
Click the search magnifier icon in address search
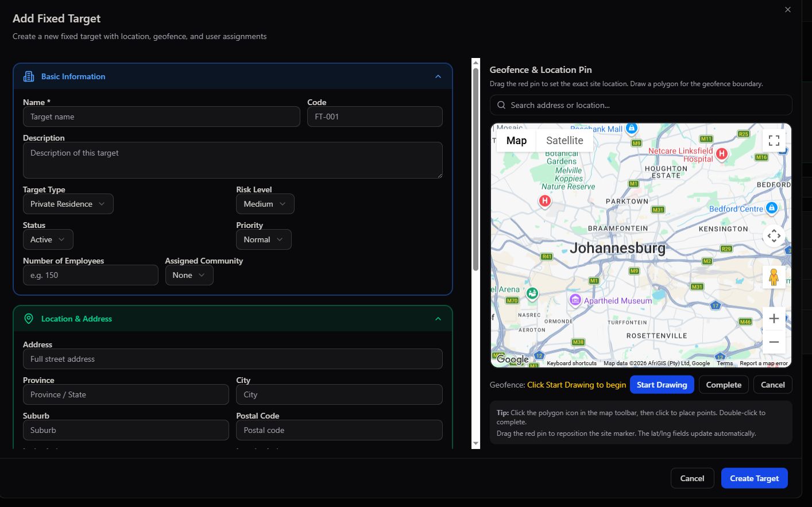pos(501,105)
